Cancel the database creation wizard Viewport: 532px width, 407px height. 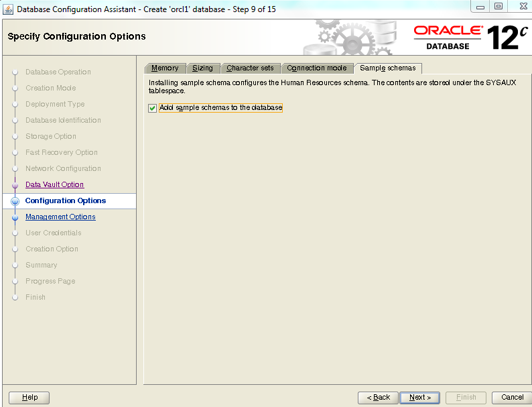tap(512, 398)
